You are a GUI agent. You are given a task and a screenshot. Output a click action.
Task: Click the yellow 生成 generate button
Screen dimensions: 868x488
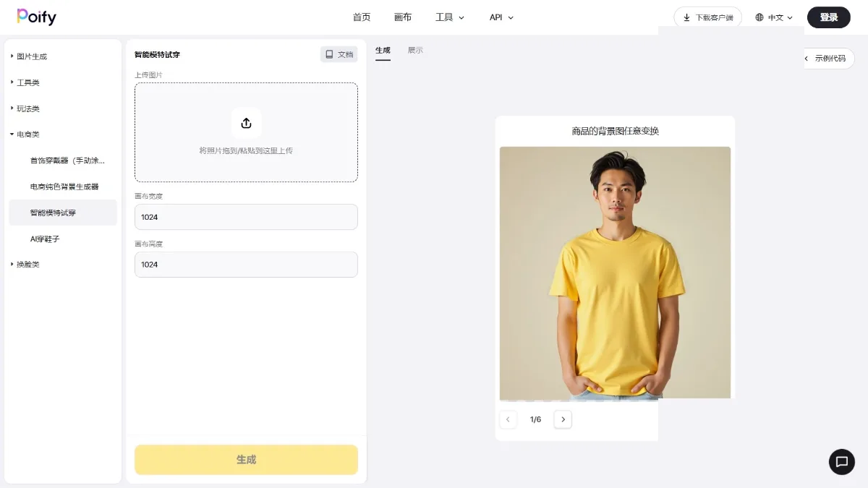(246, 460)
